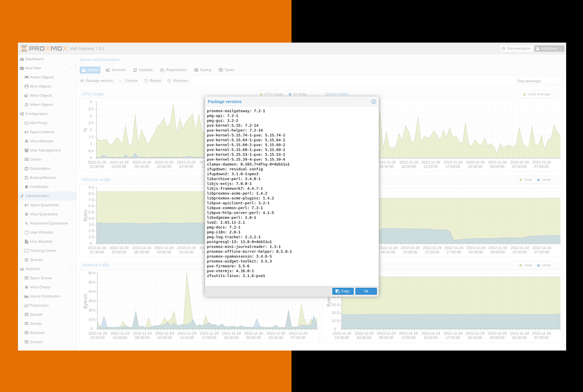Click the "postgresql-13" version line
The width and height of the screenshot is (583, 392).
click(239, 242)
